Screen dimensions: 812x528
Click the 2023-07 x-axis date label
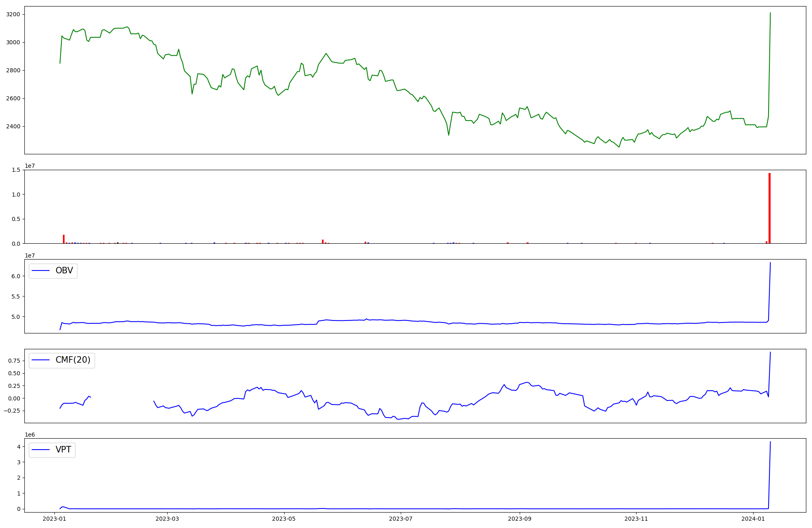(x=401, y=519)
